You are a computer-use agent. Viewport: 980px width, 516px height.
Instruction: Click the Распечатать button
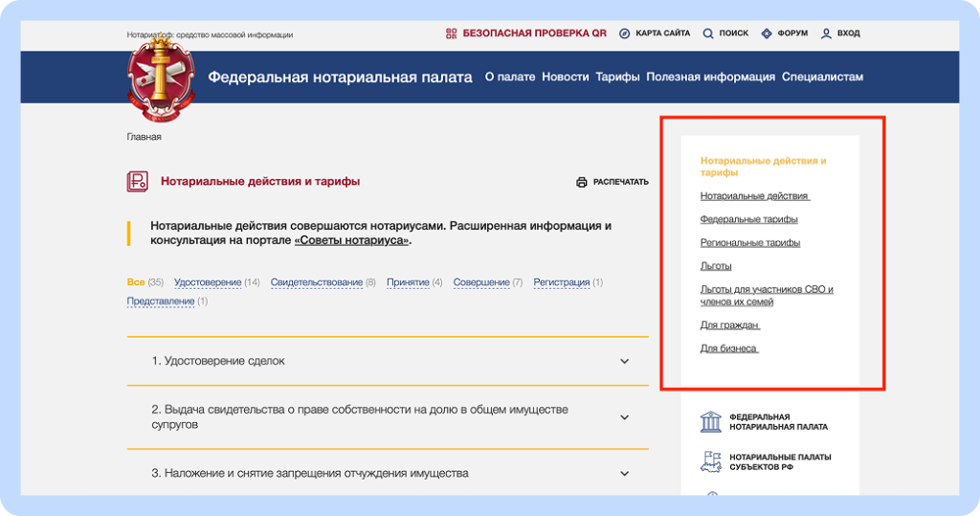point(620,182)
